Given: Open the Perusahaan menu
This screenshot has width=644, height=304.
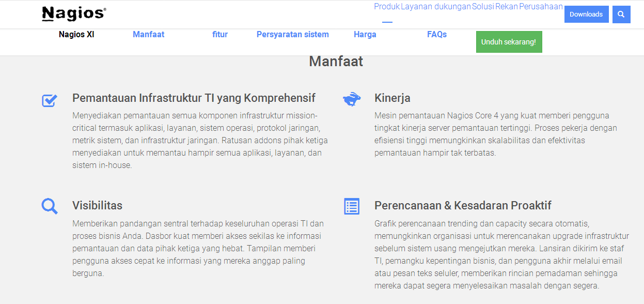Looking at the screenshot, I should point(541,7).
